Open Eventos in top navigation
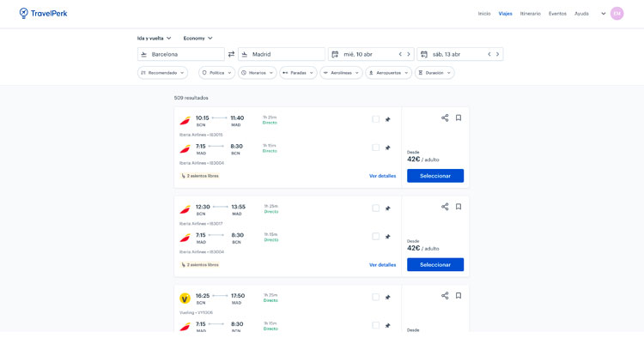 pos(557,14)
